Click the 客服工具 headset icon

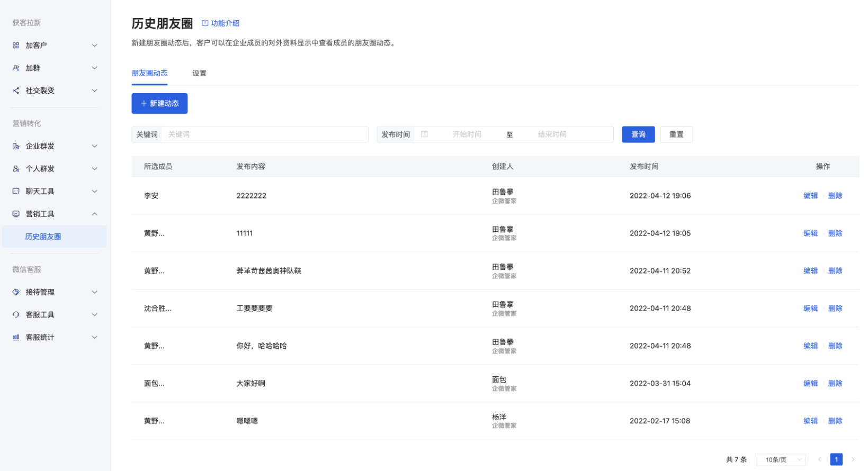click(x=16, y=315)
